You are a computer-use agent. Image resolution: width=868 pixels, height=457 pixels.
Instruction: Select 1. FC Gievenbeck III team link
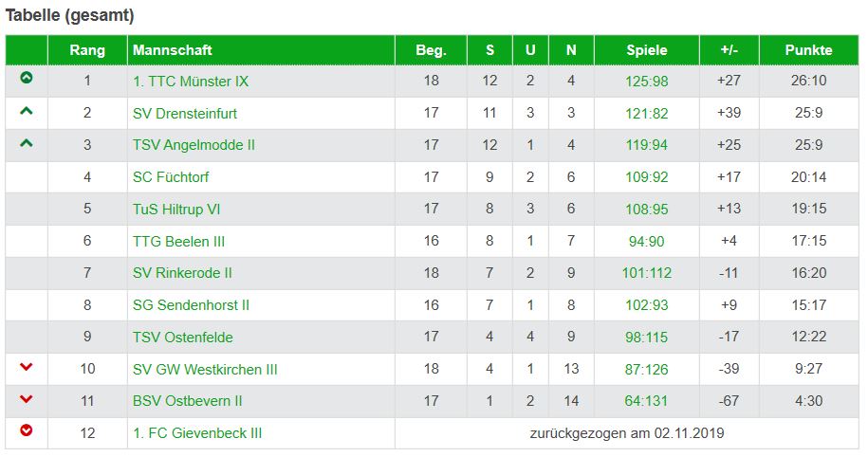click(197, 433)
